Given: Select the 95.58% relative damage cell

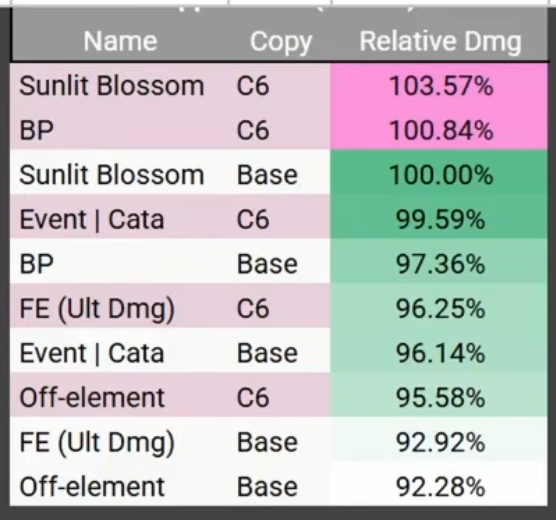Looking at the screenshot, I should click(439, 397).
